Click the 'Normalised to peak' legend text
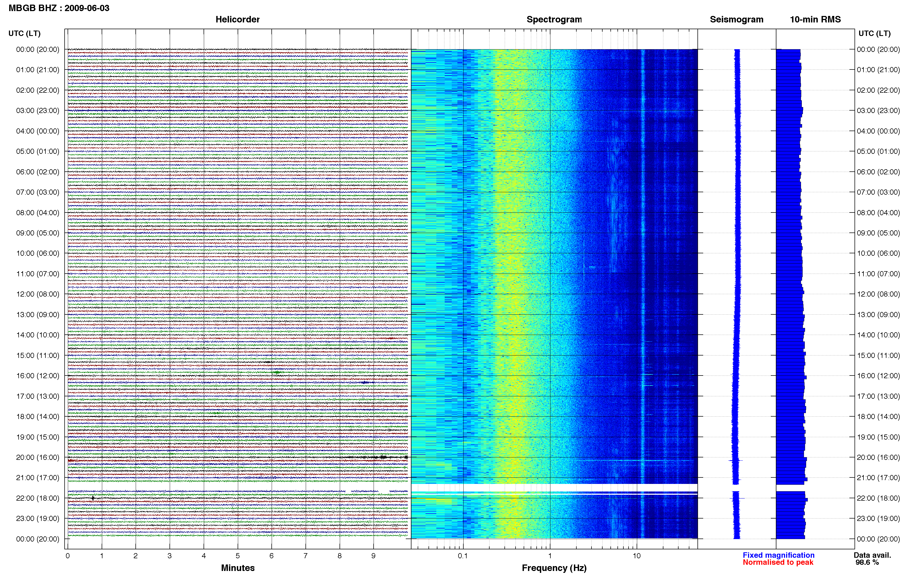The image size is (924, 578). point(778,562)
